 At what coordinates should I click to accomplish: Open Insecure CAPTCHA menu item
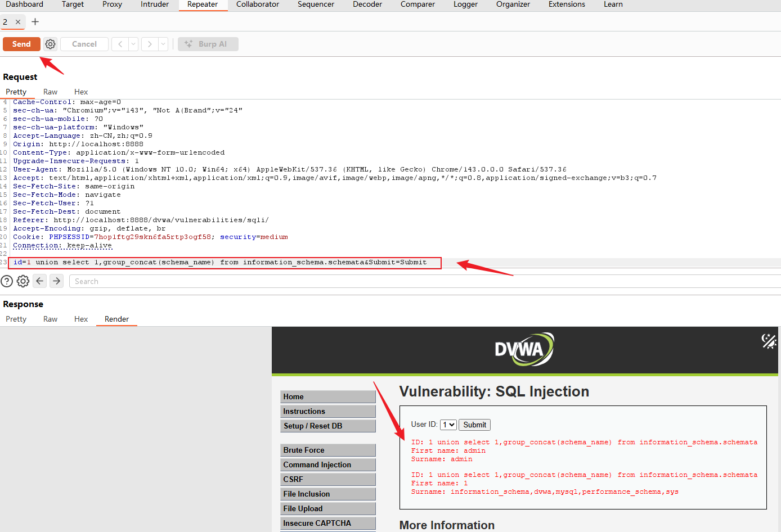coord(328,523)
